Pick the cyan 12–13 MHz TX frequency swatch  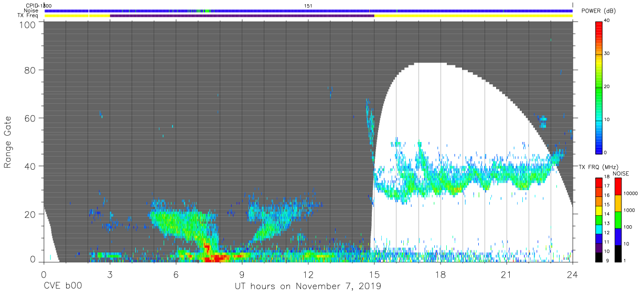coord(598,229)
